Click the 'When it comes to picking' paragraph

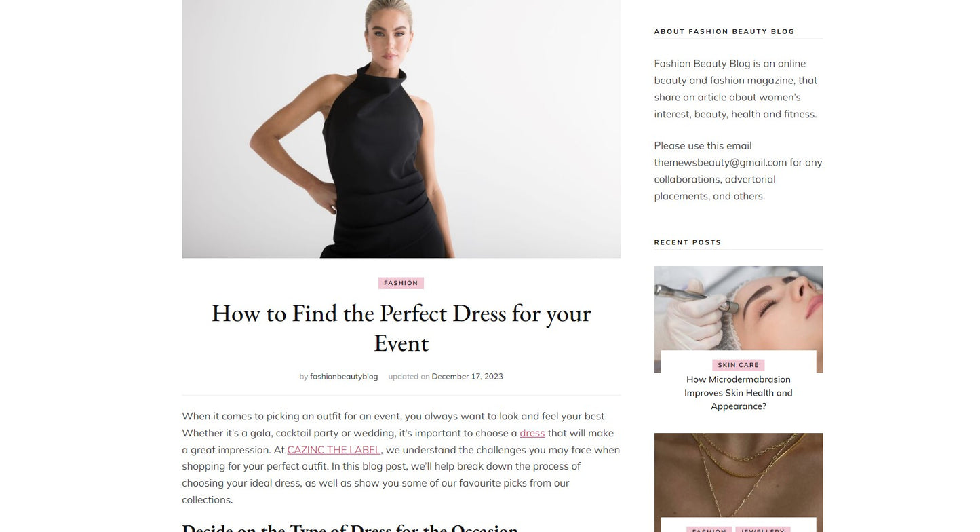point(401,458)
